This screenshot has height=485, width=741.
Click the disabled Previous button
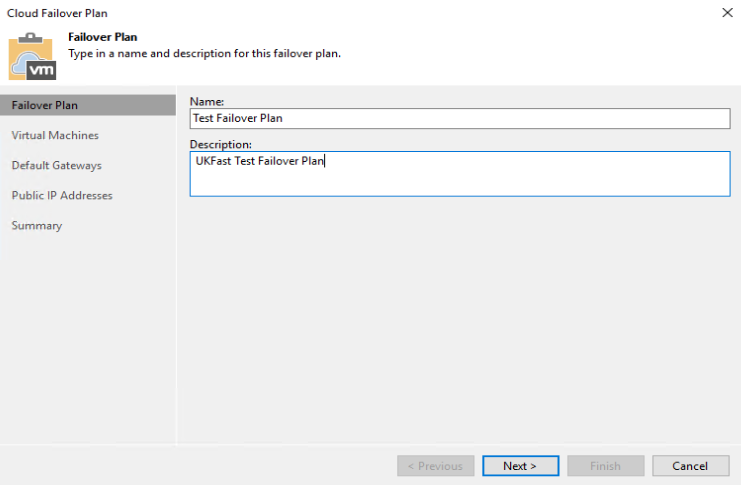pos(435,466)
